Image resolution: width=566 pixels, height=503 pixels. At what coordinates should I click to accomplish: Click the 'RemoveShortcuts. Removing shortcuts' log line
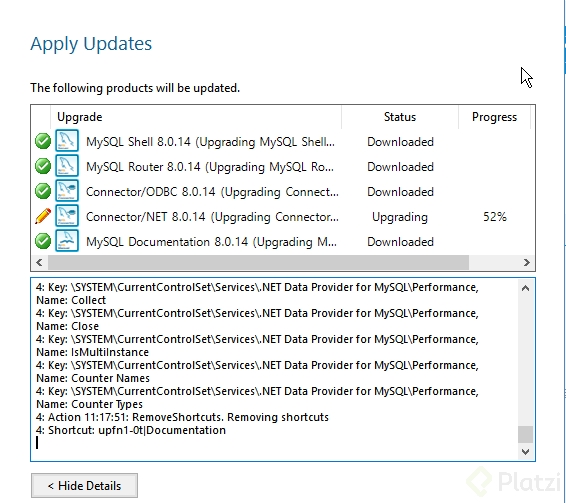coord(182,417)
